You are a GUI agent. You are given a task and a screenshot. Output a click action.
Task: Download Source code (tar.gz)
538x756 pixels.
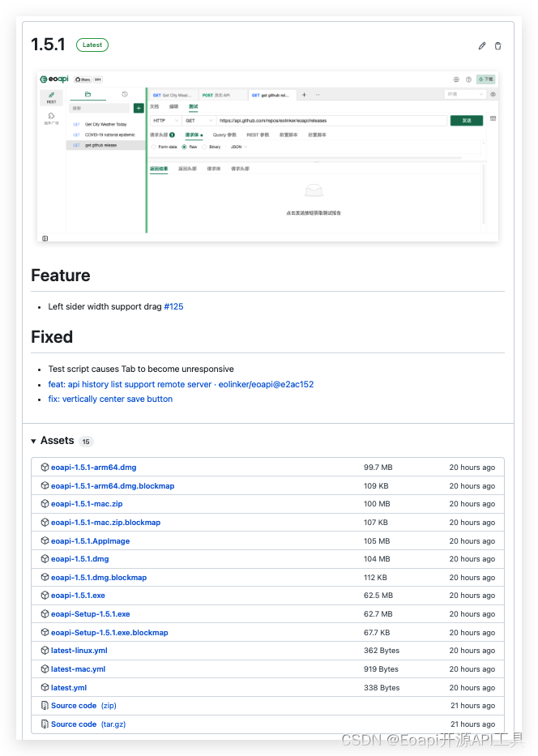click(88, 724)
